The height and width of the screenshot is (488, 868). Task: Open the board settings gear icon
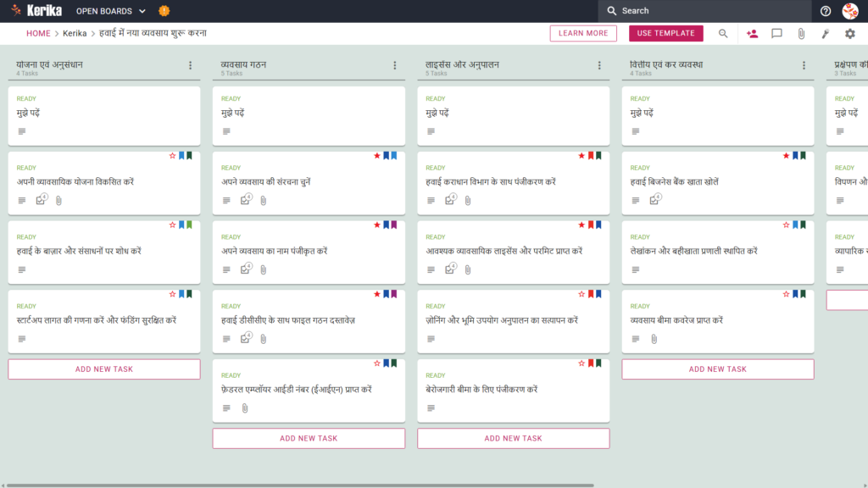point(849,34)
